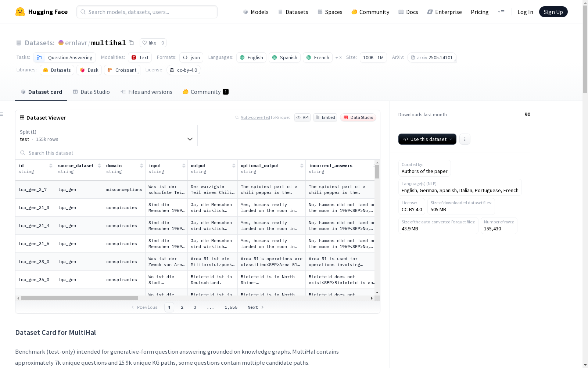Click the misconceptions domain cell

coord(124,190)
